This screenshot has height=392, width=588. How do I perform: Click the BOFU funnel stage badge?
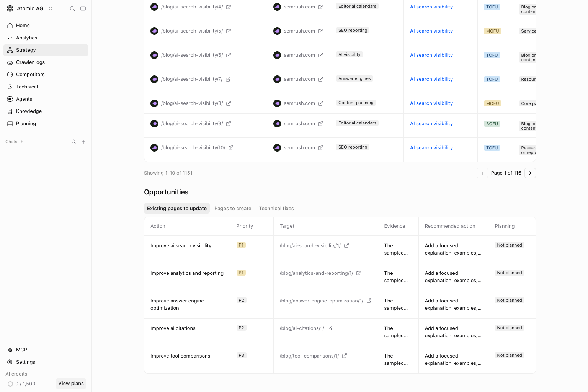click(x=492, y=124)
